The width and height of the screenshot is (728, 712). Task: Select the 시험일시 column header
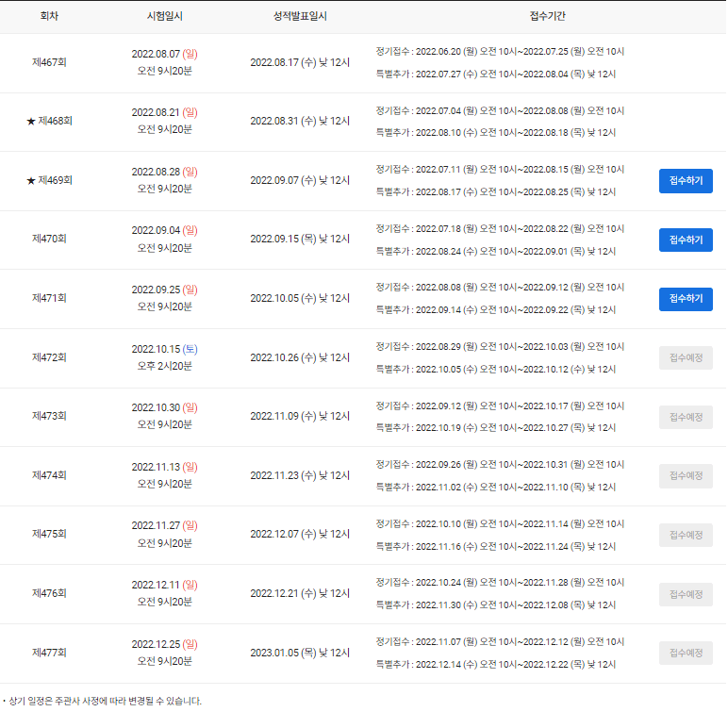coord(164,16)
